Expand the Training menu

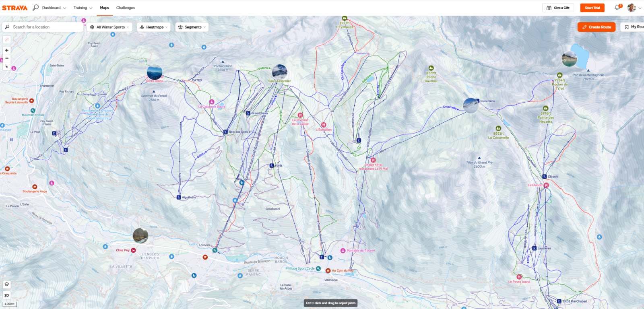(83, 8)
